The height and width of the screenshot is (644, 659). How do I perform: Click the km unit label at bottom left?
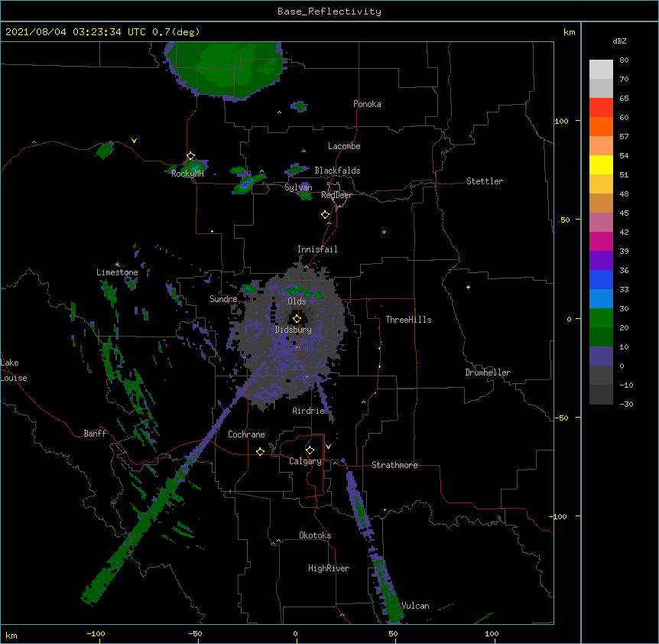pos(11,635)
